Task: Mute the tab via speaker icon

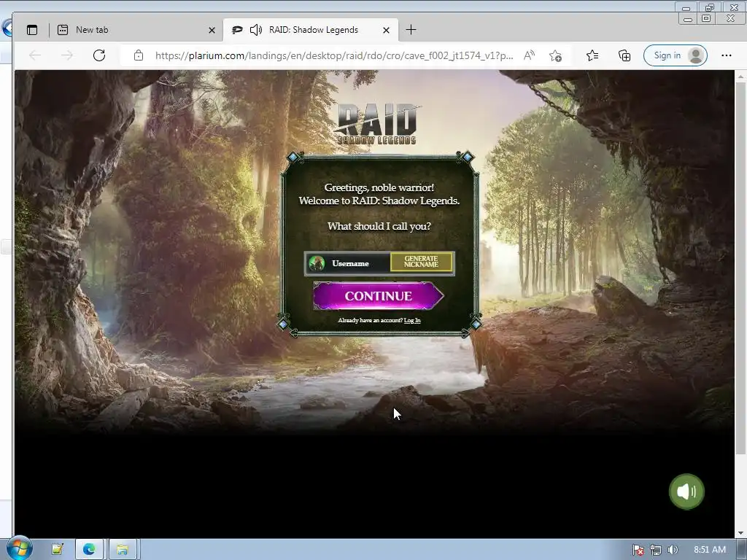Action: (x=256, y=30)
